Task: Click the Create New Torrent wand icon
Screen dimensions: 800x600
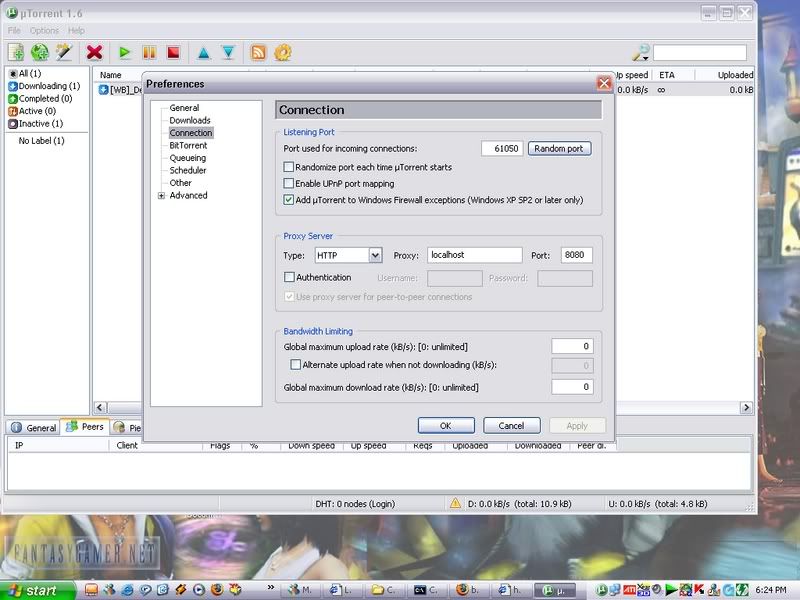Action: pyautogui.click(x=65, y=52)
